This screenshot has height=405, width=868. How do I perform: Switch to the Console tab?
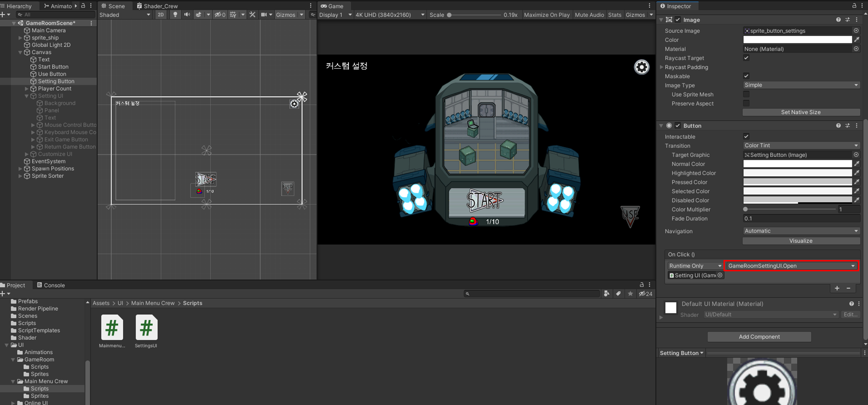(x=51, y=285)
